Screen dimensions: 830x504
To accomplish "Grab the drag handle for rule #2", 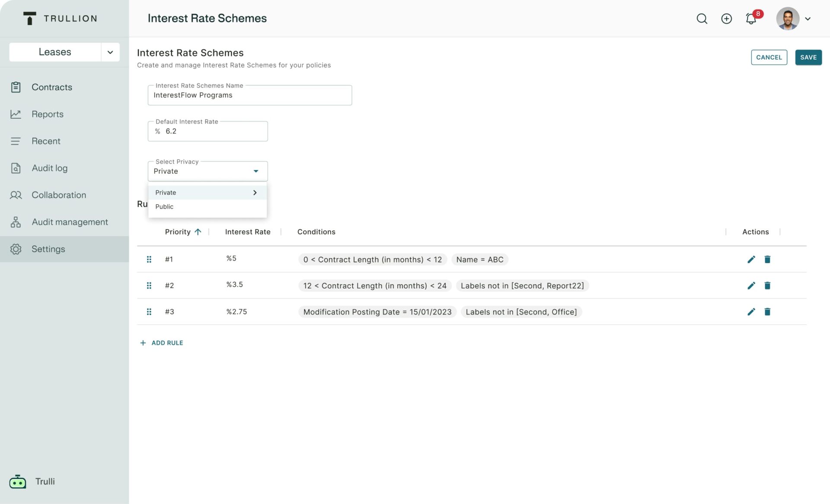I will coord(149,286).
